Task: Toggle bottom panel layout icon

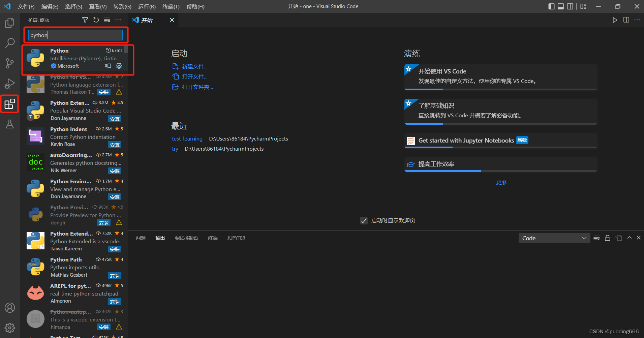Action: pos(561,6)
